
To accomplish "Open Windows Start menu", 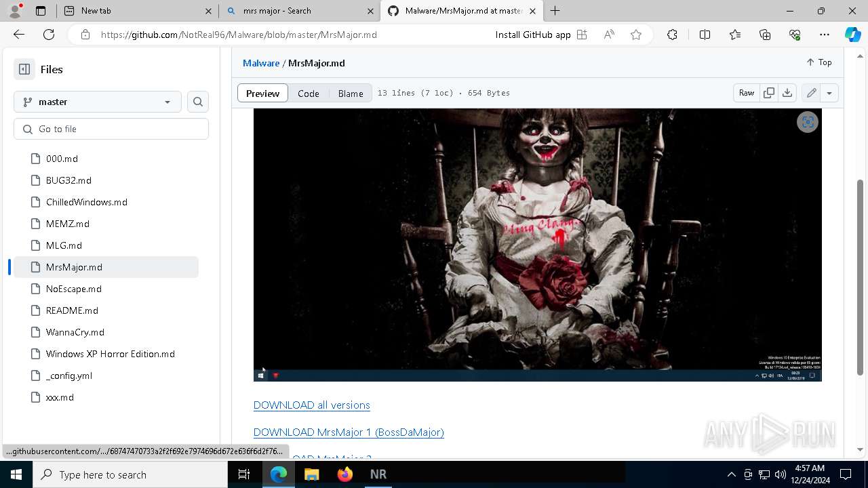I will coord(16,474).
